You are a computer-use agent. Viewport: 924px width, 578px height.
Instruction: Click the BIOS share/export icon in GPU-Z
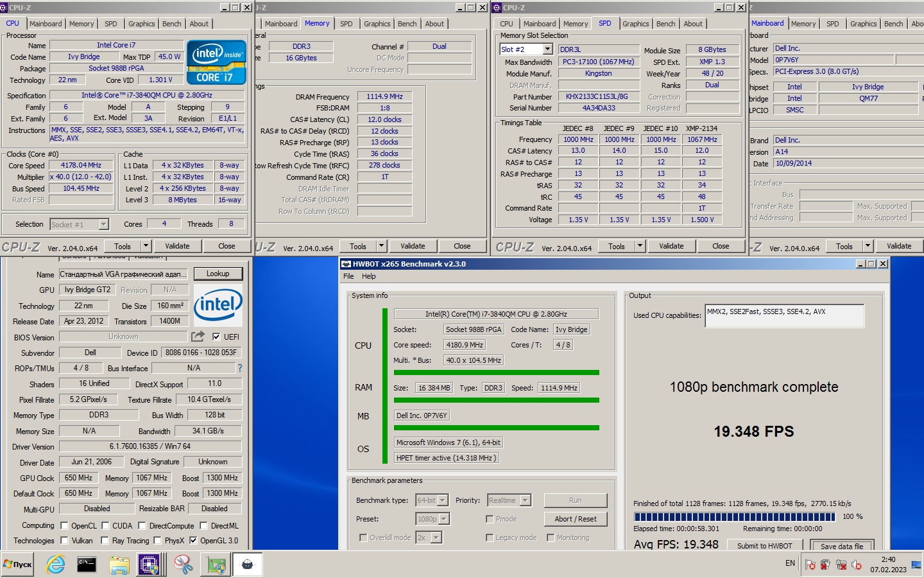tap(198, 337)
